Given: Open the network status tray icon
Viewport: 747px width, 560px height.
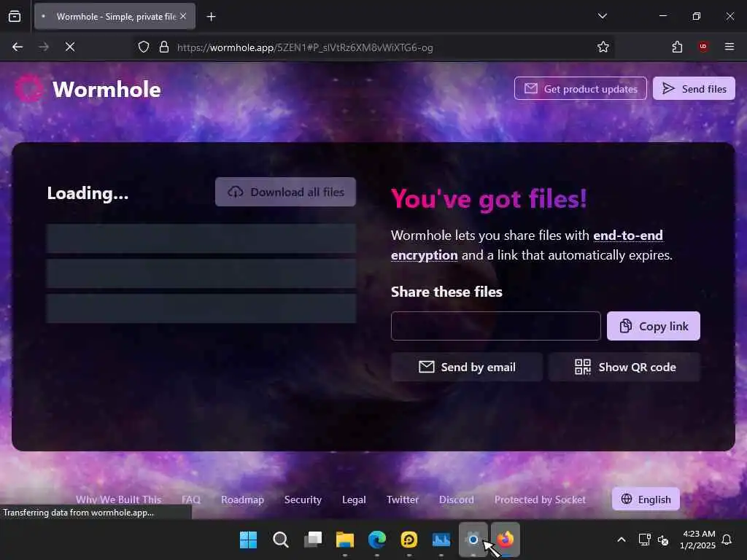Looking at the screenshot, I should (645, 540).
